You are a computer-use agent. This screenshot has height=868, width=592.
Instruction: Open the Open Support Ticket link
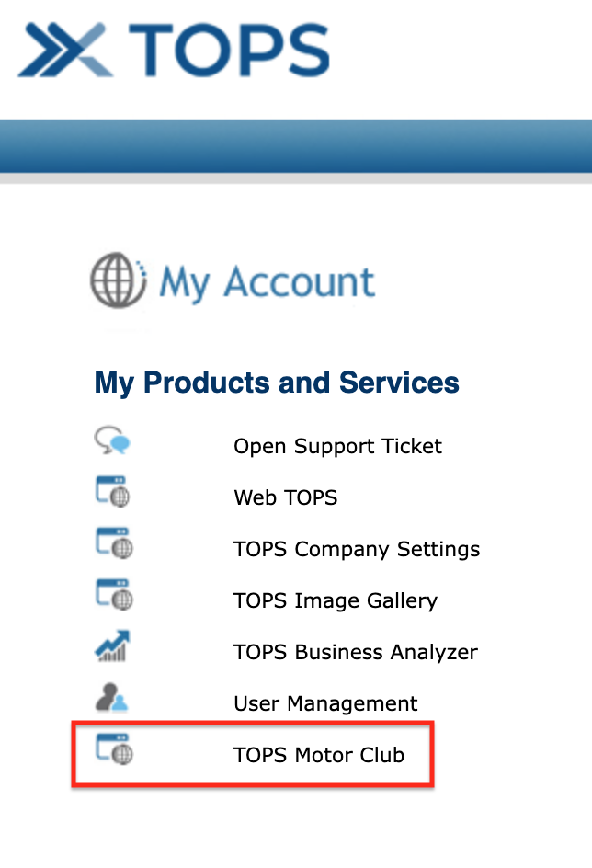coord(337,446)
